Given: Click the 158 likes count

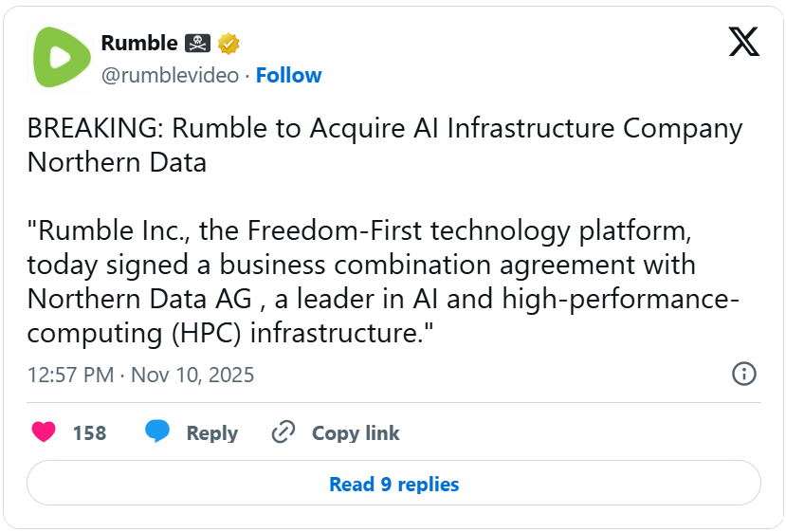Looking at the screenshot, I should click(89, 433).
